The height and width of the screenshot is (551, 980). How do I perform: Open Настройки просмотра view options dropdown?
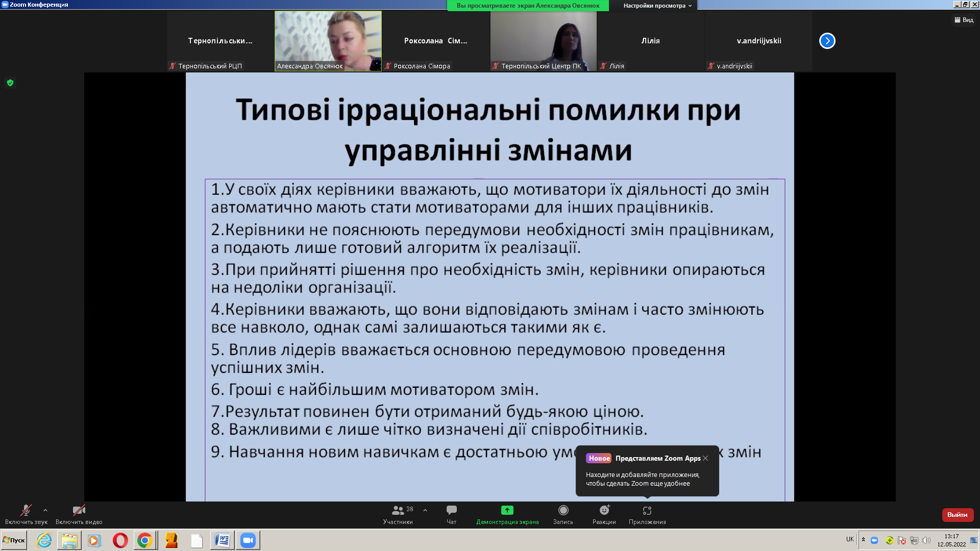[657, 6]
